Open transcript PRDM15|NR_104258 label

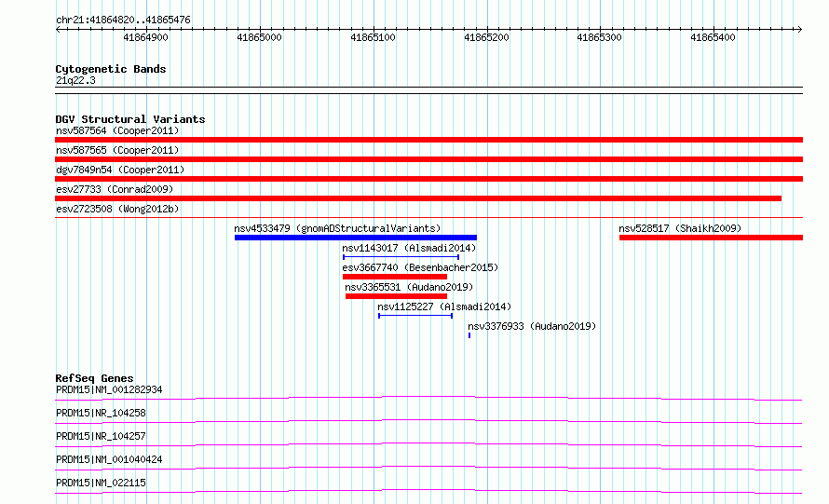coord(101,413)
